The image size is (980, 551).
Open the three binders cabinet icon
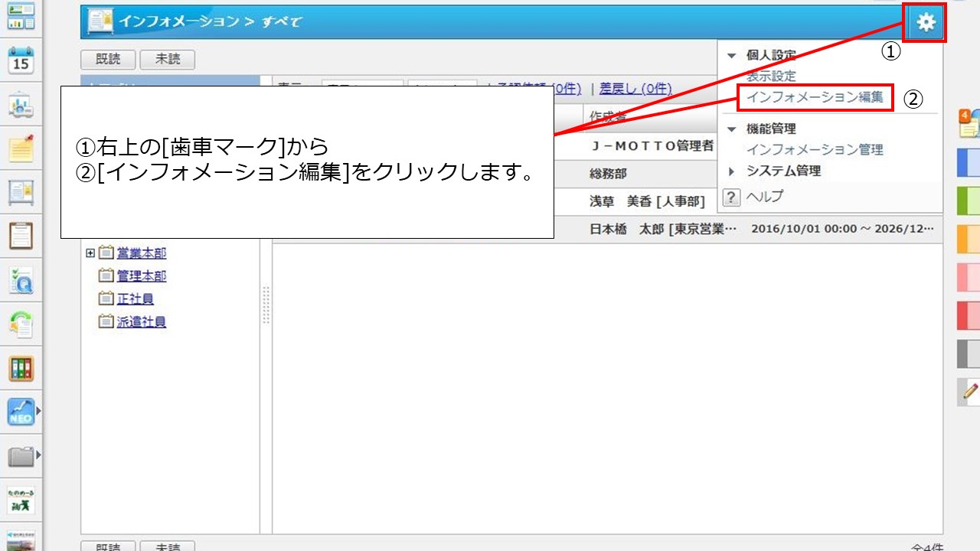point(21,369)
